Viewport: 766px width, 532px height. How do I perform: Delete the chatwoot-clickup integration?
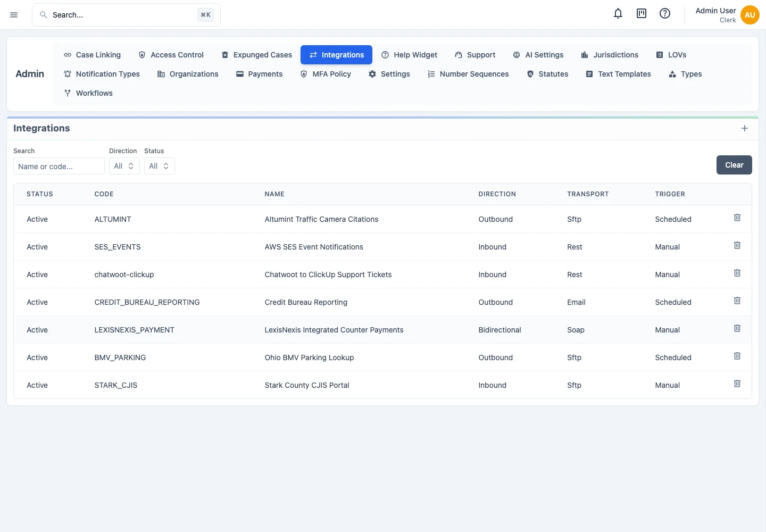(737, 273)
